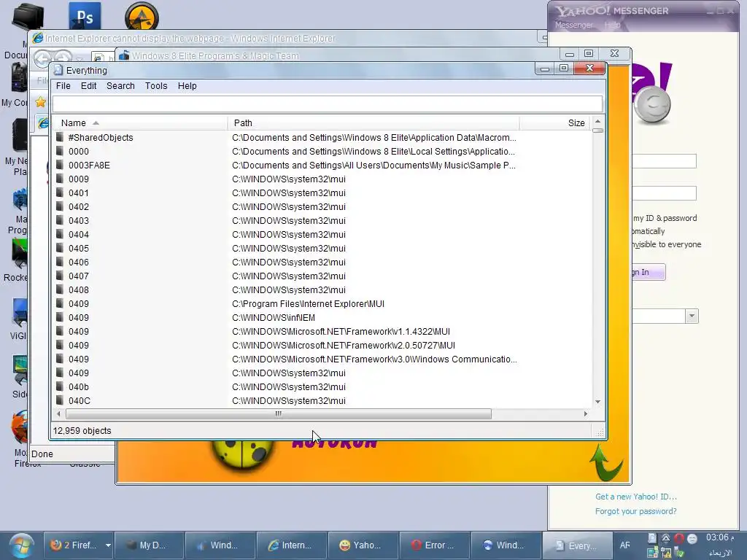
Task: Click the scroll-up arrow of the results list
Action: click(598, 122)
